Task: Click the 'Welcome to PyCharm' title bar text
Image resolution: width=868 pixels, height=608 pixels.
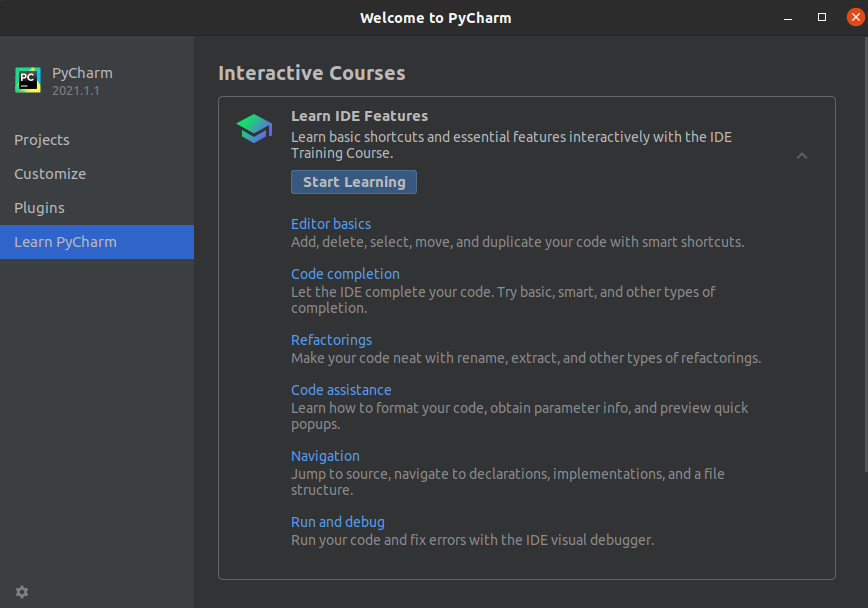Action: click(436, 18)
